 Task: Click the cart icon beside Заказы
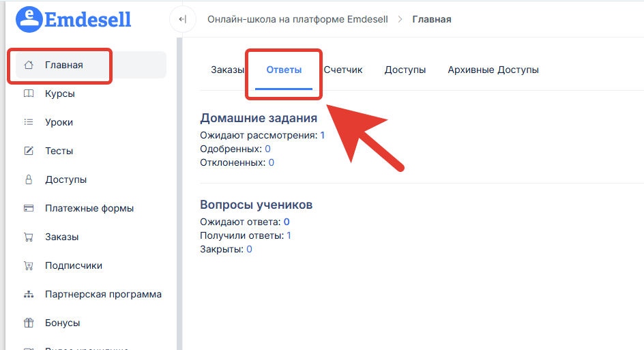tap(29, 237)
